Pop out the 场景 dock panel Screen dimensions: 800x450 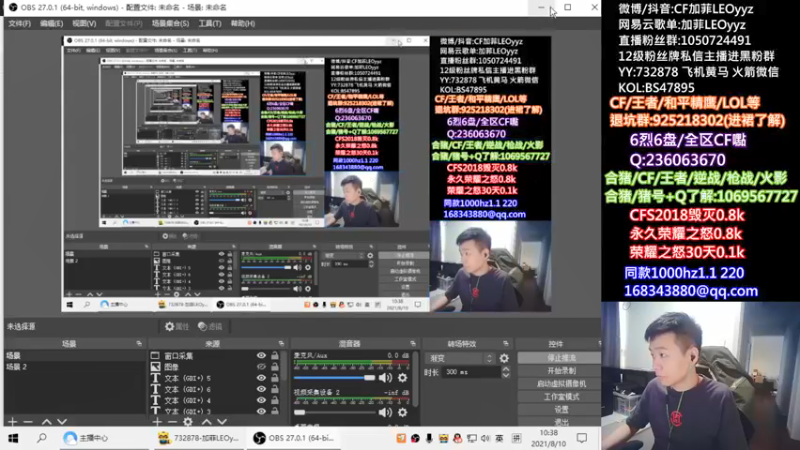139,344
